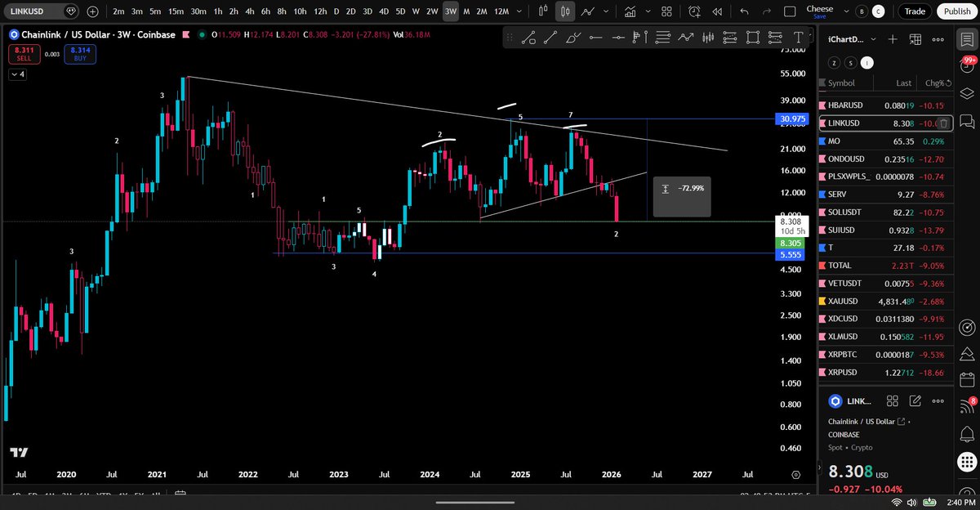980x510 pixels.
Task: Delete LINKUSD row with trash icon
Action: pyautogui.click(x=943, y=123)
